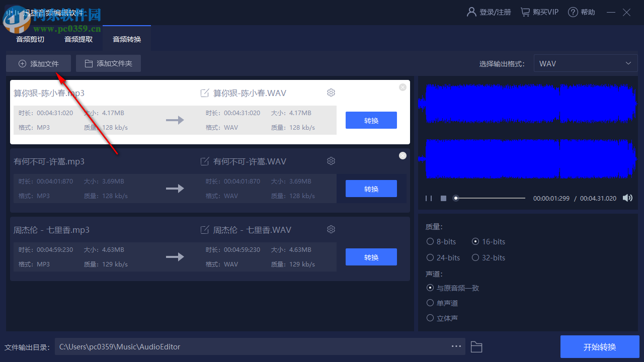Viewport: 644px width, 362px height.
Task: Edit output name of 周杰伦 - 七里香.WAV
Action: (205, 229)
